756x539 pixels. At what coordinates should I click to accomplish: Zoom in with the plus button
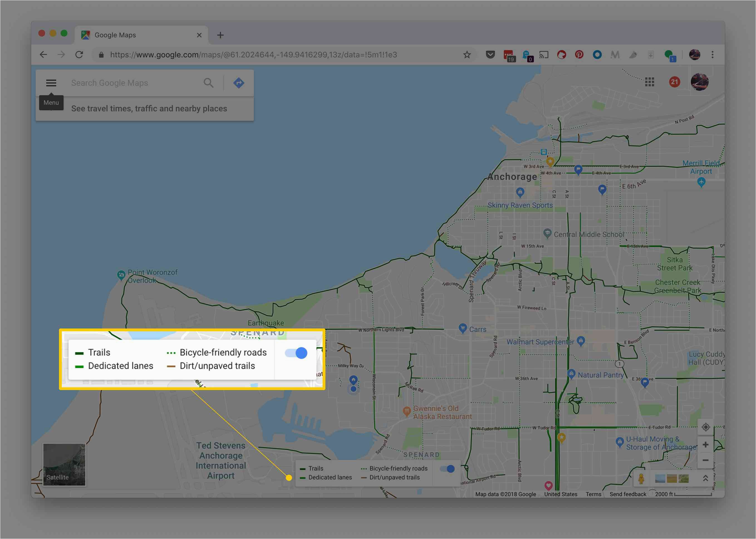point(706,444)
